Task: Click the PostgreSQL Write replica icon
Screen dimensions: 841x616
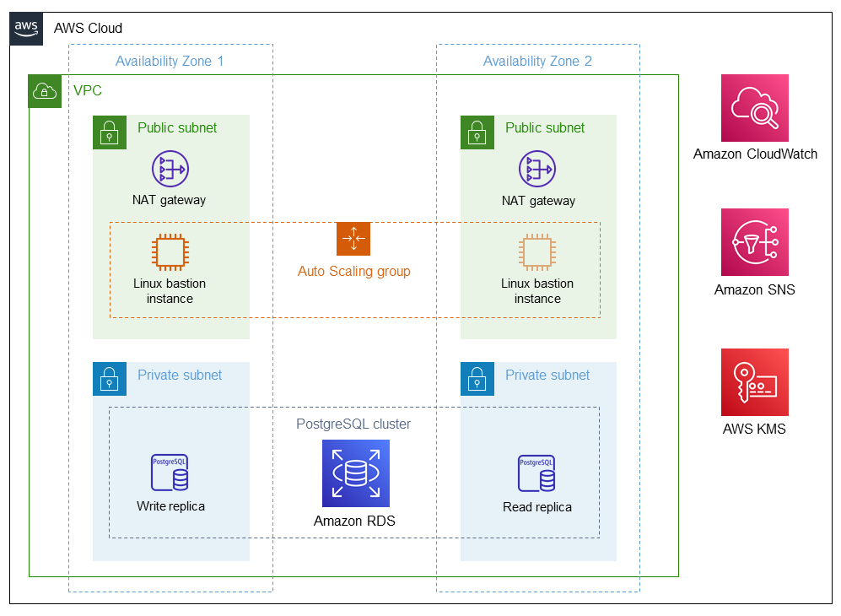Action: coord(170,473)
